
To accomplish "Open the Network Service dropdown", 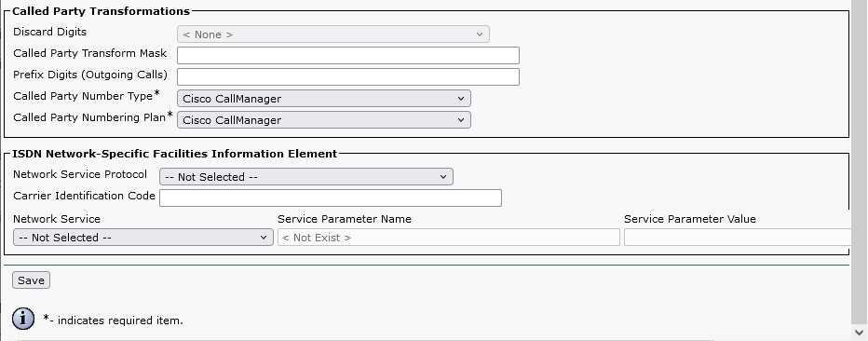I will (x=142, y=238).
